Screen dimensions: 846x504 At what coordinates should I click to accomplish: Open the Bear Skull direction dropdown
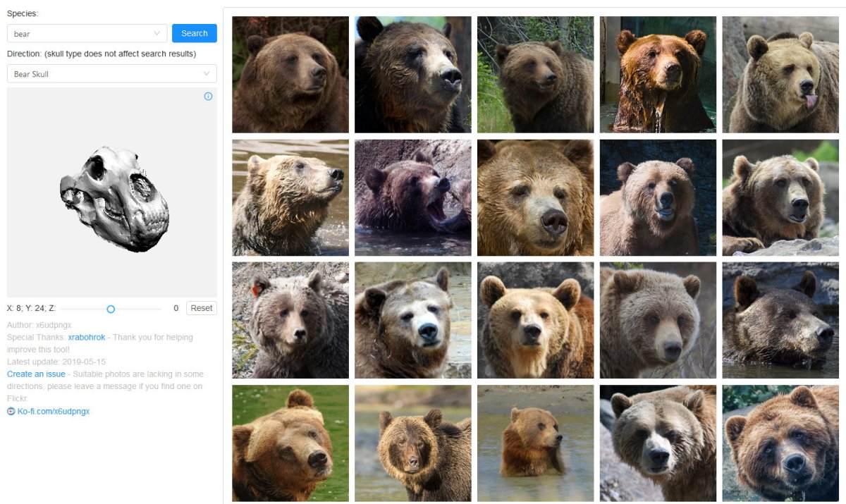pyautogui.click(x=111, y=74)
